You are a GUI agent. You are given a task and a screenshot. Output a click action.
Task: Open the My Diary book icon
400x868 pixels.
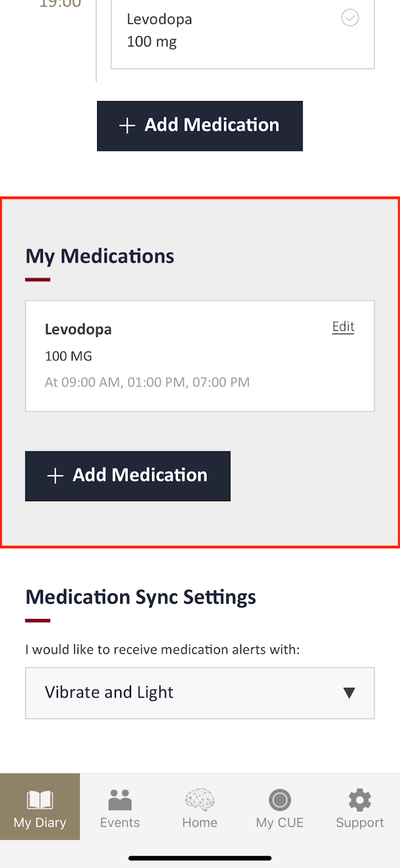pos(40,800)
